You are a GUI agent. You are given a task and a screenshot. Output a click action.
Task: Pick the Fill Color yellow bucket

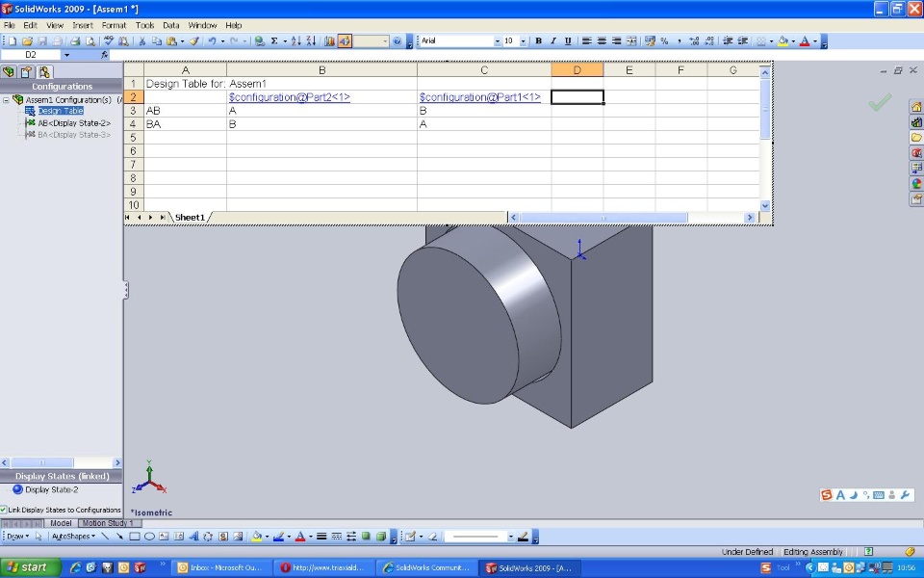pos(783,41)
